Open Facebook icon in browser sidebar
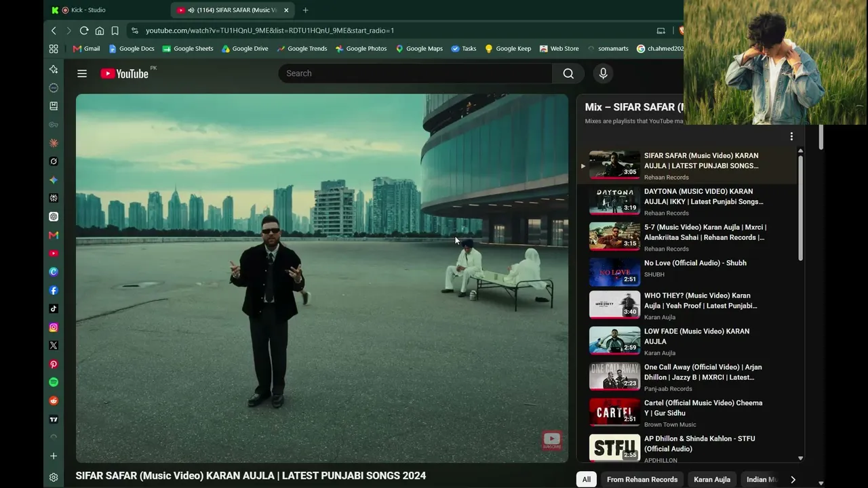This screenshot has height=488, width=868. click(54, 290)
